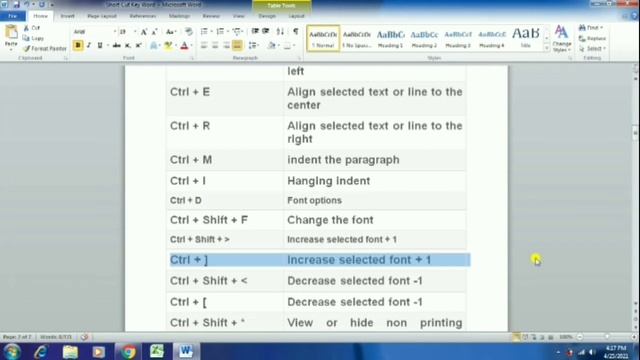Screen dimensions: 640x360
Task: Toggle Subscript formatting
Action: (128, 45)
